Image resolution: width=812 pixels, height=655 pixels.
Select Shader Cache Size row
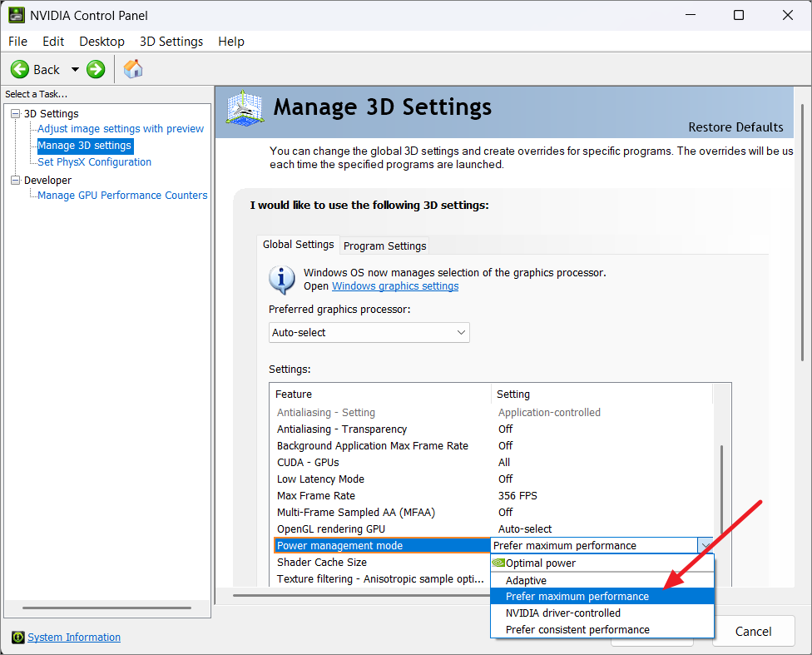point(382,563)
